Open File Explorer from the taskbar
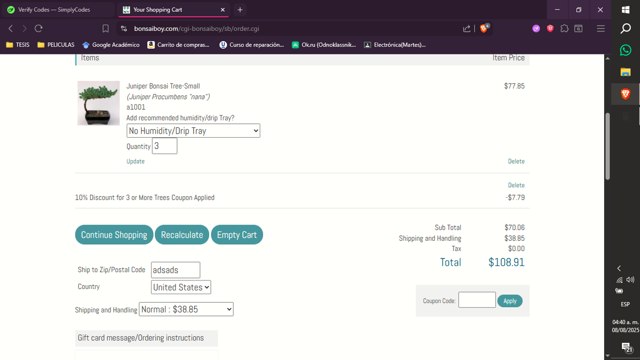This screenshot has height=360, width=640. 625,72
